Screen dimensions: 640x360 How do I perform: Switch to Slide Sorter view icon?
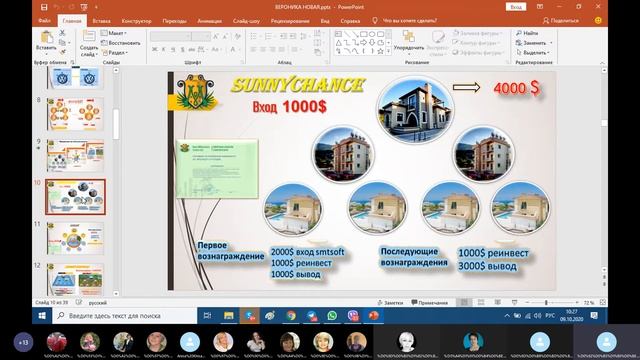(481, 302)
